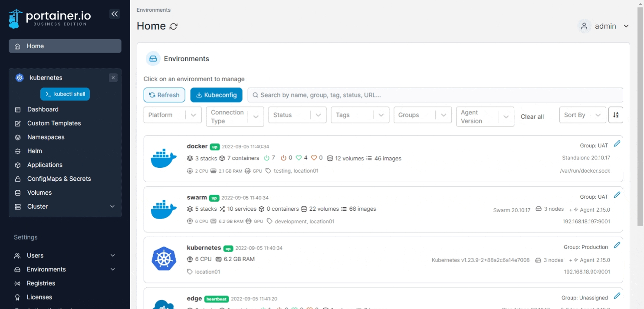Click the Docker whale logo of swarm
The image size is (644, 309).
pyautogui.click(x=164, y=209)
